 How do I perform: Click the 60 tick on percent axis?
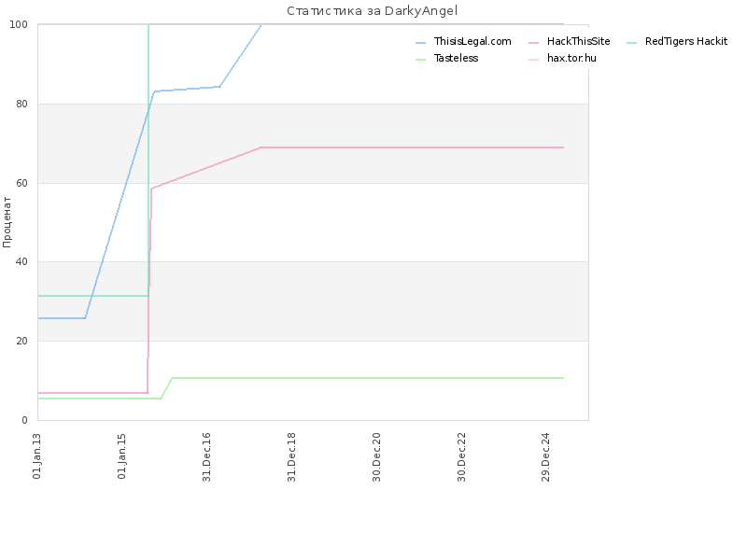pyautogui.click(x=21, y=183)
